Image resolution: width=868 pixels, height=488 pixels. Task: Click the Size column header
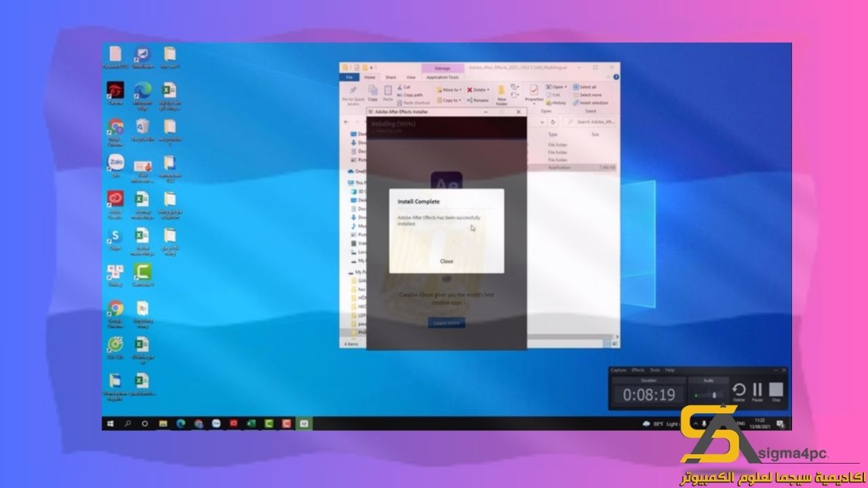(595, 135)
